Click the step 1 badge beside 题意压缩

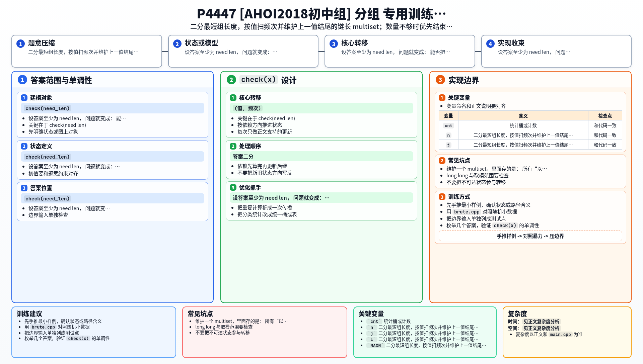(20, 44)
